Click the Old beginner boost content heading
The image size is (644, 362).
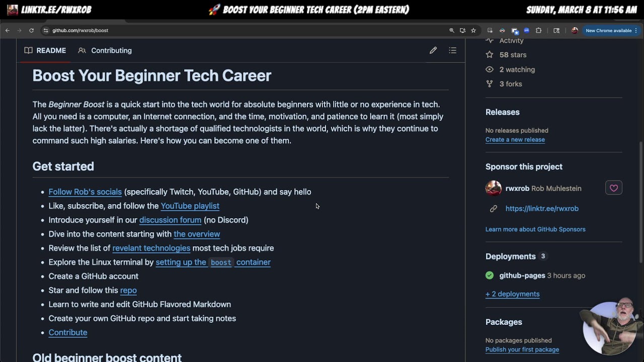(x=107, y=357)
